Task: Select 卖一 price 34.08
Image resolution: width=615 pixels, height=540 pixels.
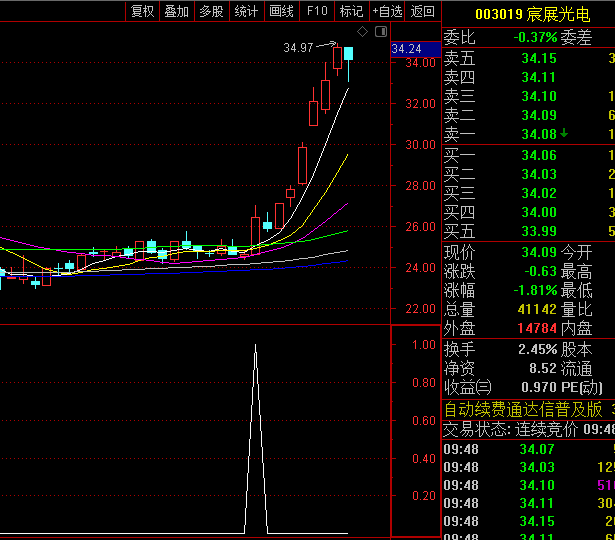Action: pos(539,134)
